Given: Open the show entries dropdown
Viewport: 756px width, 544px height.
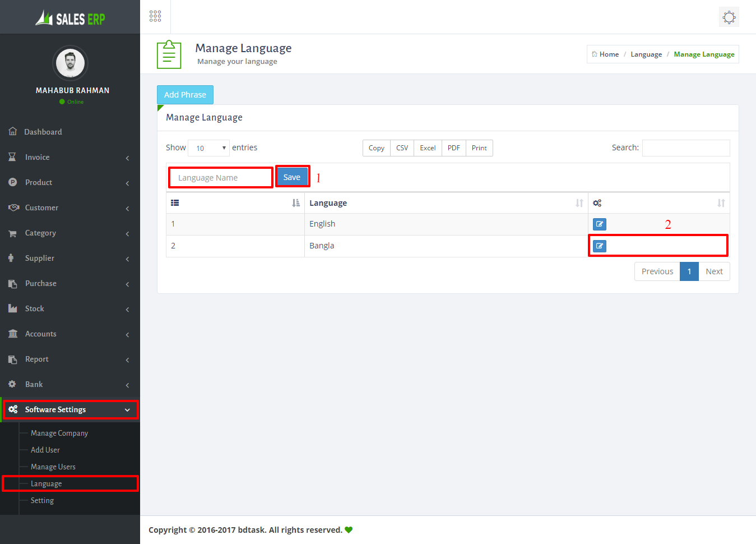Looking at the screenshot, I should [208, 148].
